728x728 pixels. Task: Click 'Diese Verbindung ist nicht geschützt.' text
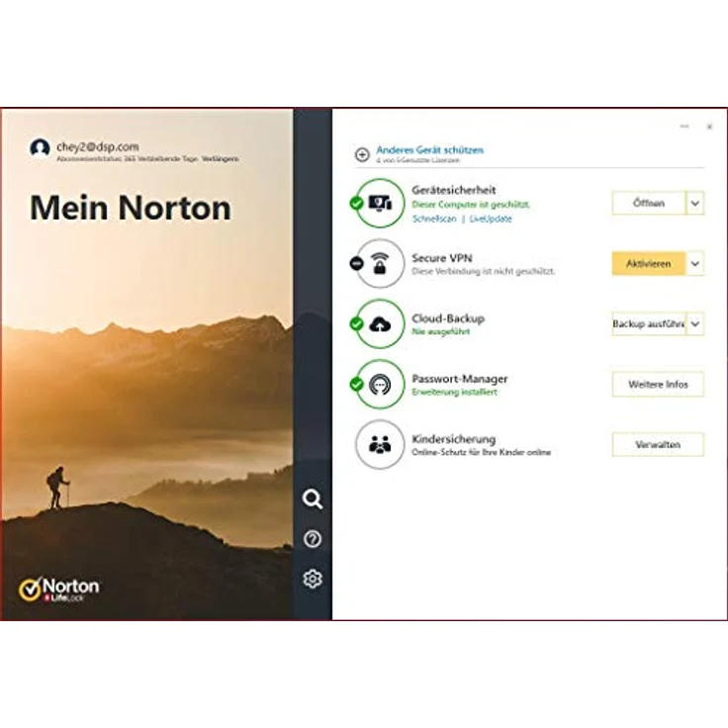[x=483, y=271]
